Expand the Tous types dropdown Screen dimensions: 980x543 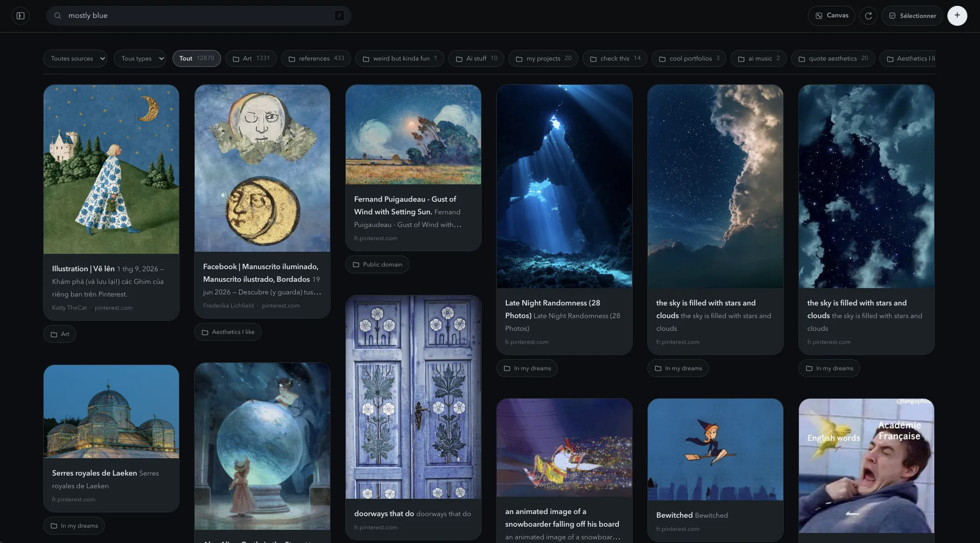click(x=140, y=58)
